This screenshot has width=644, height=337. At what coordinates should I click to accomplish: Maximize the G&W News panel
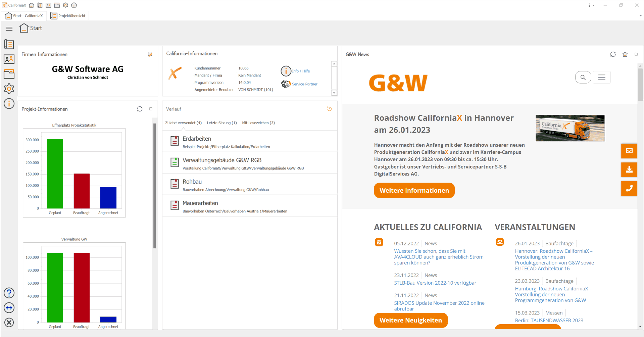pyautogui.click(x=636, y=54)
